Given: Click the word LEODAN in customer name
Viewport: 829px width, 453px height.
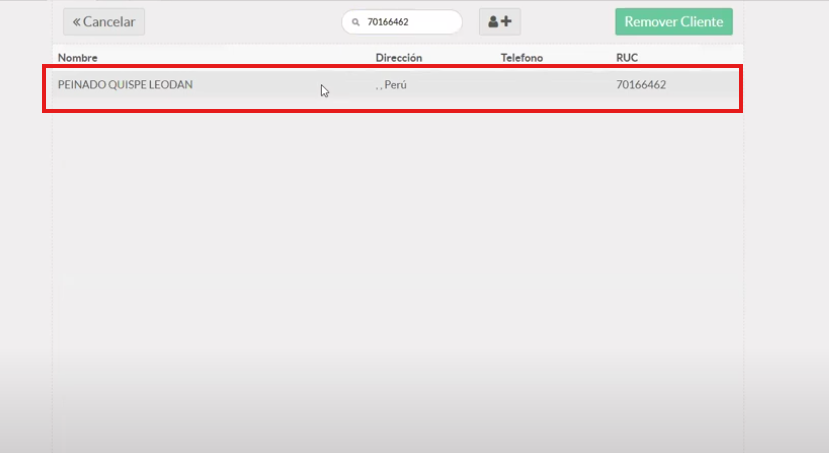Looking at the screenshot, I should (171, 85).
